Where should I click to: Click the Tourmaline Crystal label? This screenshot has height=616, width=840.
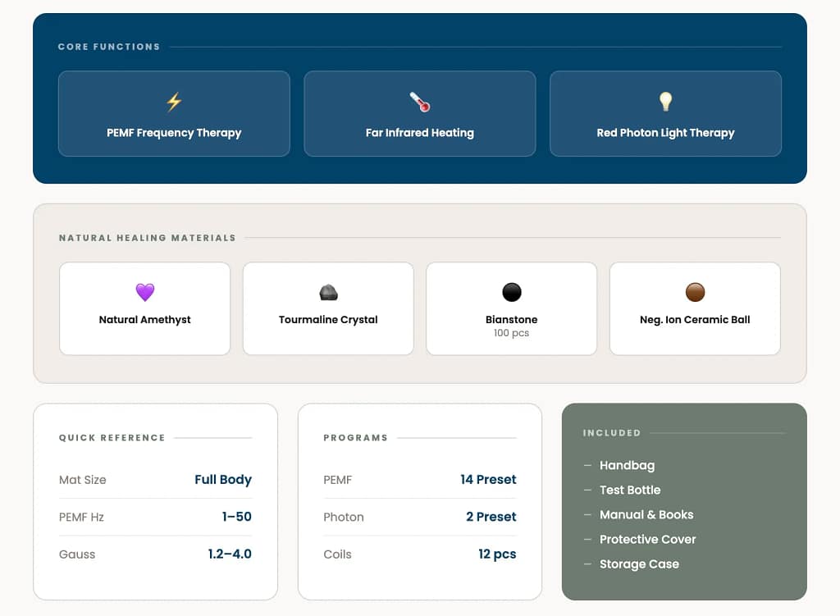328,320
